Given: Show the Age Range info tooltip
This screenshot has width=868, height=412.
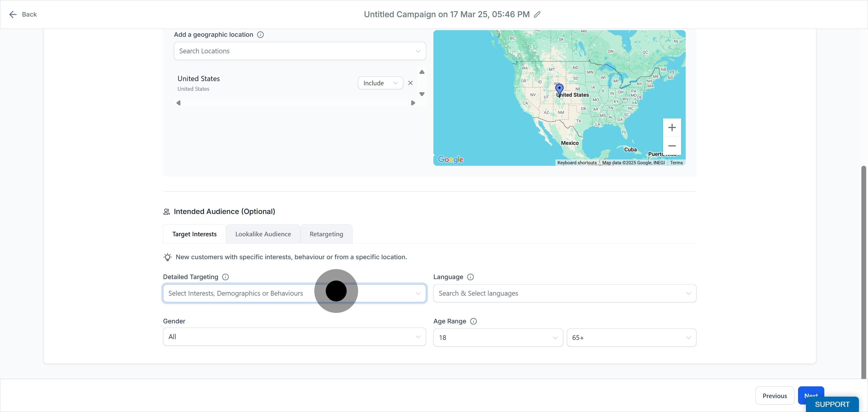Looking at the screenshot, I should tap(473, 321).
